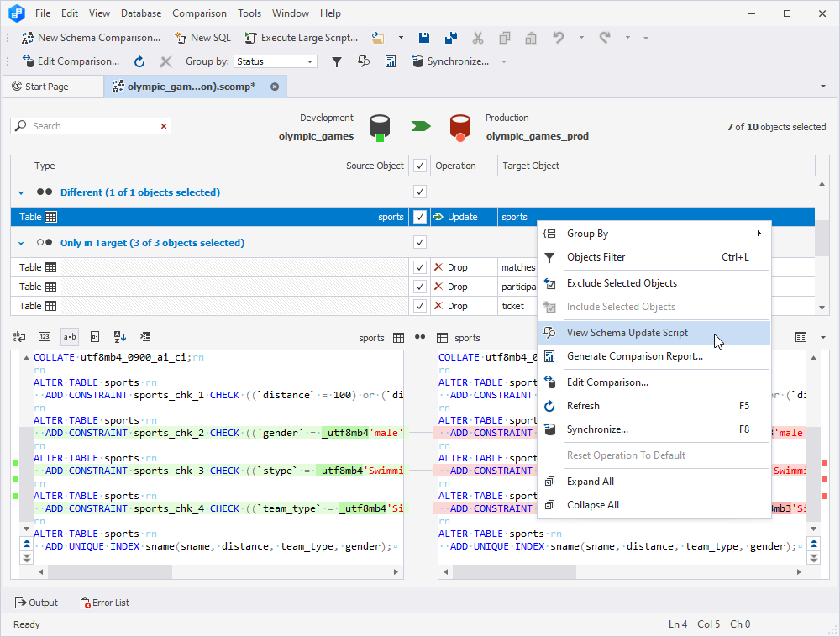Image resolution: width=840 pixels, height=637 pixels.
Task: Open the dropdown next to open file icon
Action: [x=401, y=38]
